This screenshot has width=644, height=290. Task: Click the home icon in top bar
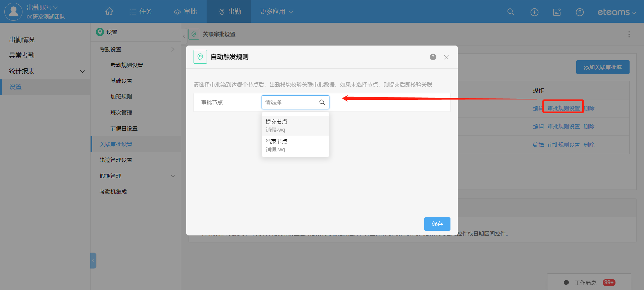(109, 11)
